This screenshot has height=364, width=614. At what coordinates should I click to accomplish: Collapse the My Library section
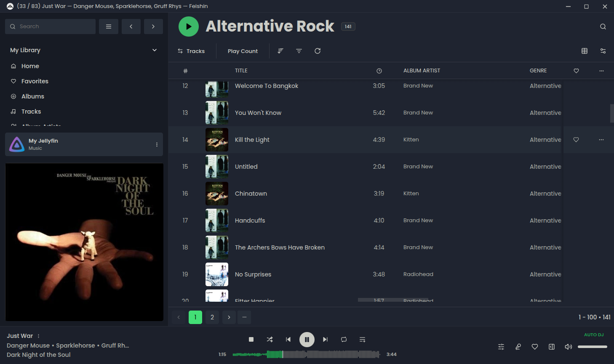pyautogui.click(x=155, y=50)
